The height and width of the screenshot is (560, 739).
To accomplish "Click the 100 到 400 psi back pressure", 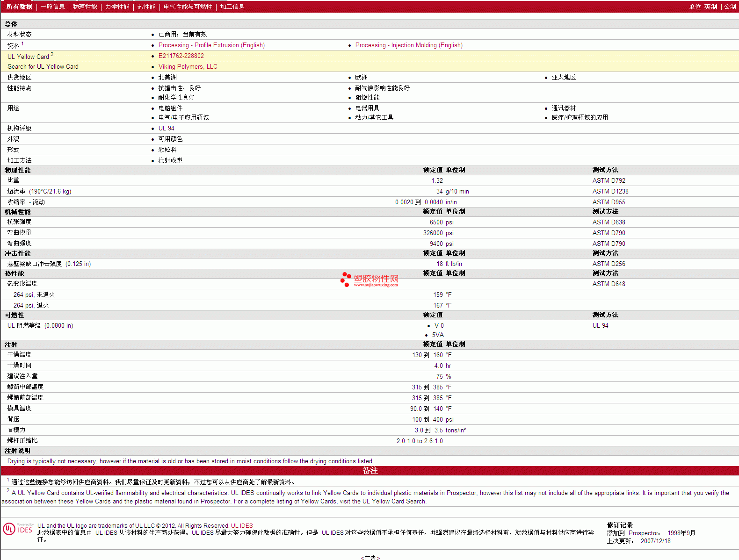I will [433, 419].
